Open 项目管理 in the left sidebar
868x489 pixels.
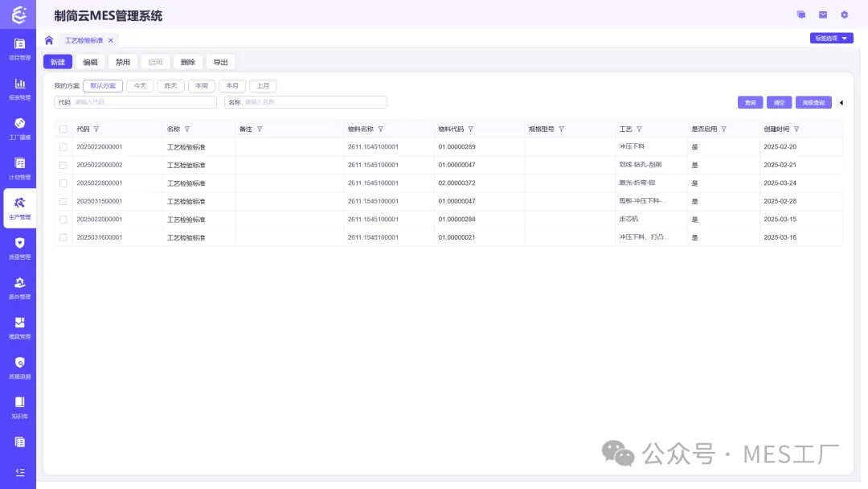19,47
